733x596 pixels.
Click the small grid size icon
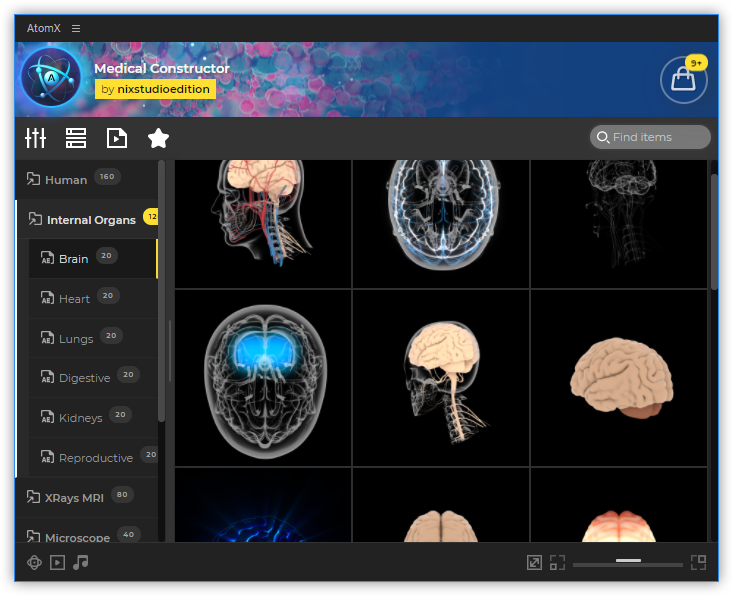tap(557, 562)
